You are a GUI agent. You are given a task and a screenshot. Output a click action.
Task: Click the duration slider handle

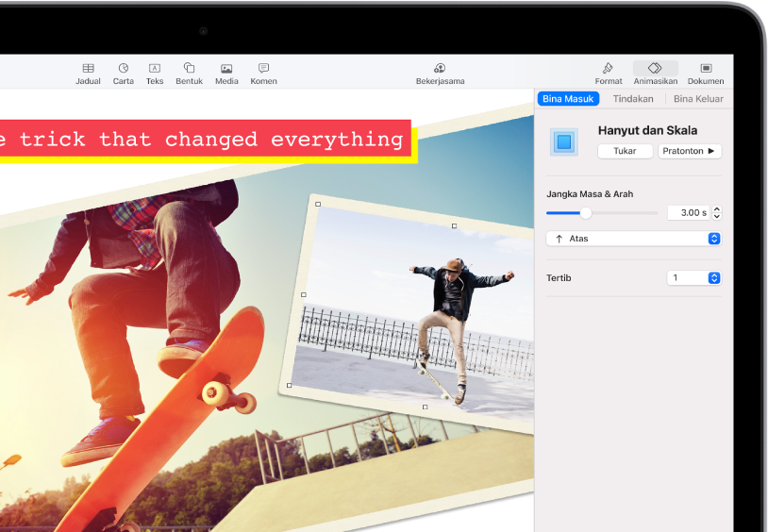pos(585,213)
